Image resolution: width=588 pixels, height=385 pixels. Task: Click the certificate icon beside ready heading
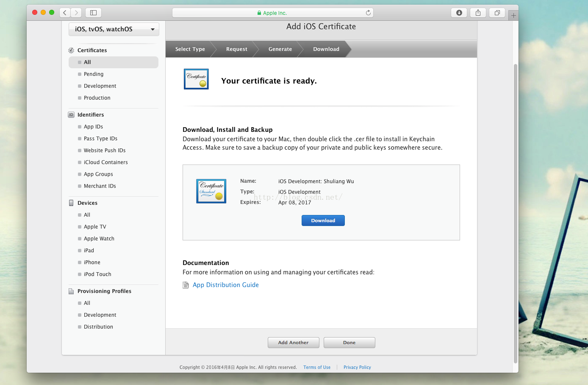click(x=196, y=79)
